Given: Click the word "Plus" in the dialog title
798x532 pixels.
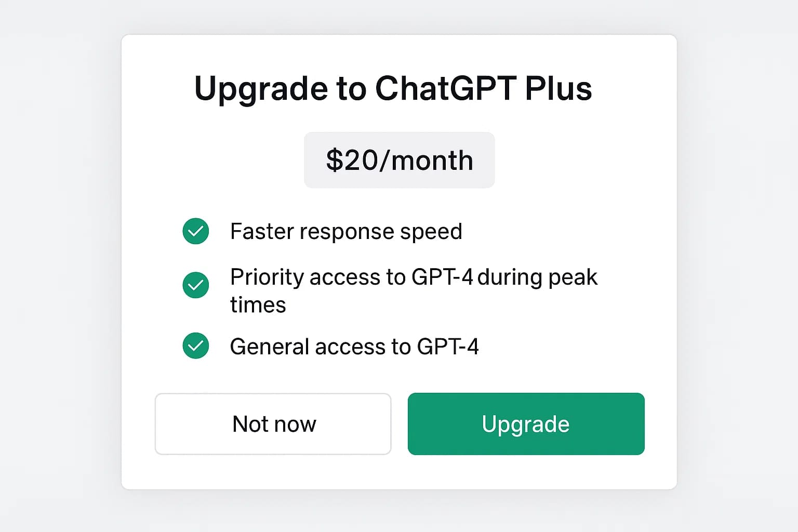Looking at the screenshot, I should [558, 88].
